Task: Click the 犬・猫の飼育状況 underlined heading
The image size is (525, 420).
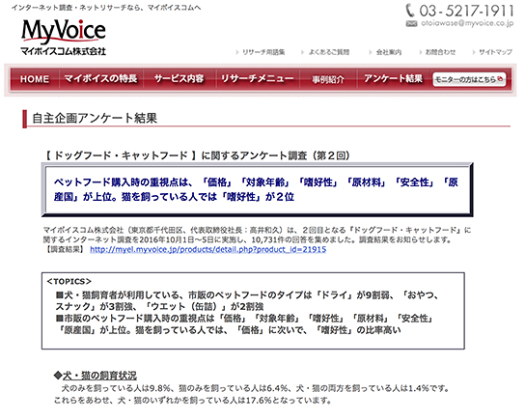Action: pyautogui.click(x=99, y=376)
